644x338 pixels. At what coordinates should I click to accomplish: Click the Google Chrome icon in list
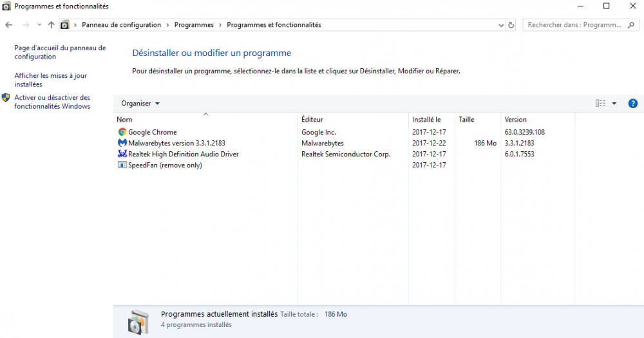[x=122, y=132]
